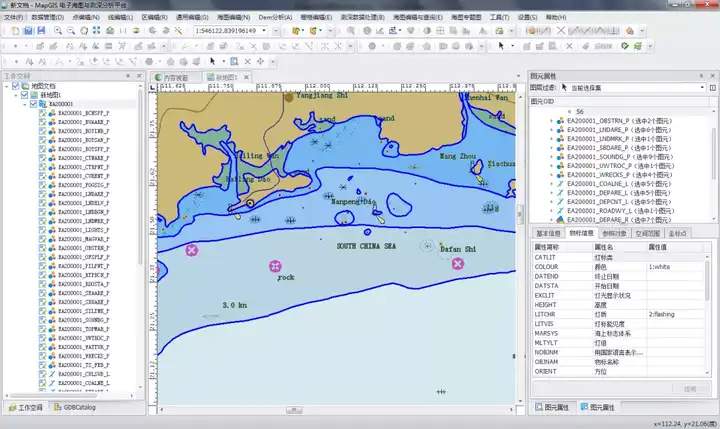Click the eye preview toolbar icon
This screenshot has height=429, width=720.
point(136,31)
